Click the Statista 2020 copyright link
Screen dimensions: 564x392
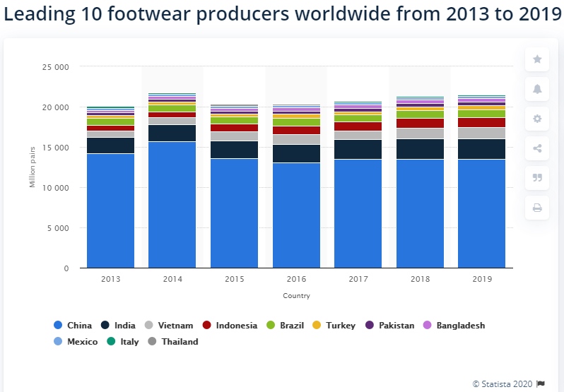503,384
